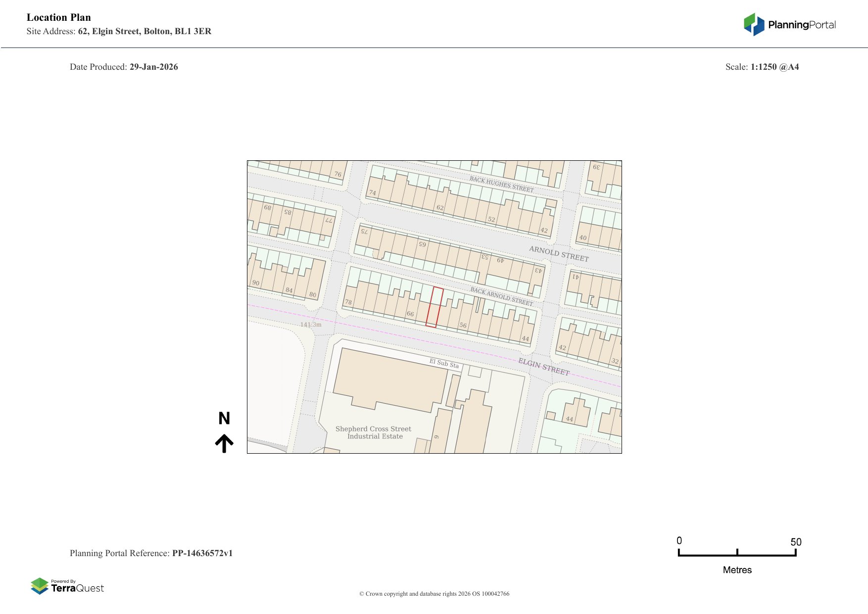The height and width of the screenshot is (614, 868).
Task: Select the BACK HUGHES STREET label
Action: tap(501, 185)
